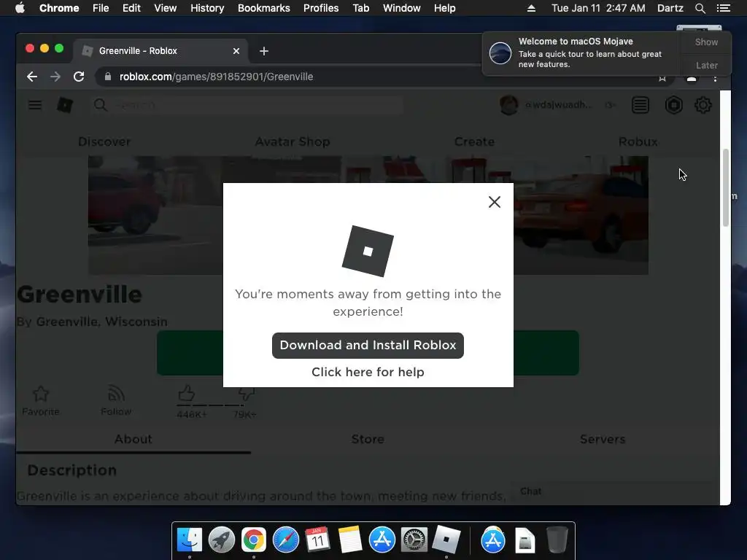Close the Greenville - Roblox tab
747x560 pixels.
(x=236, y=51)
